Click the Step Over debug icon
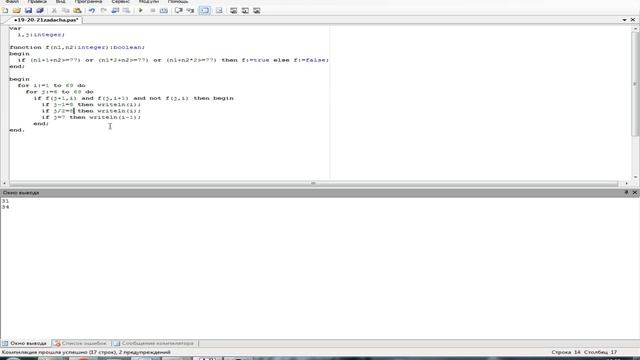Viewport: 640px width, 360px height. [x=178, y=11]
